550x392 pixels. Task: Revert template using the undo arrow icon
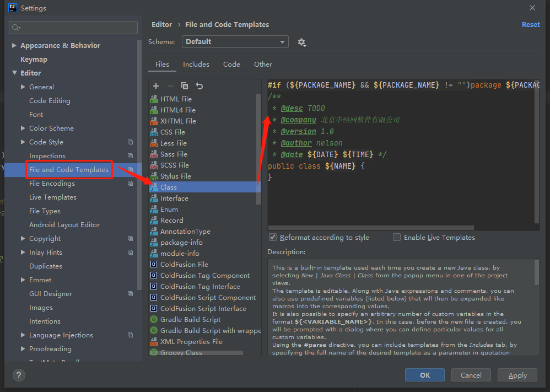point(199,86)
